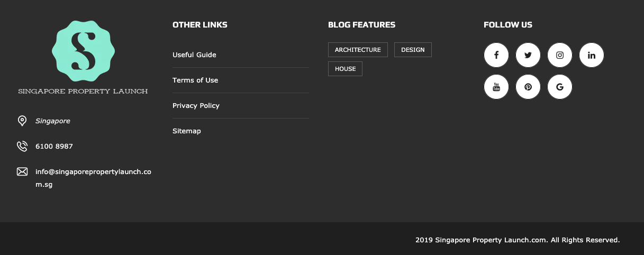Click the Twitter bird icon

click(528, 55)
